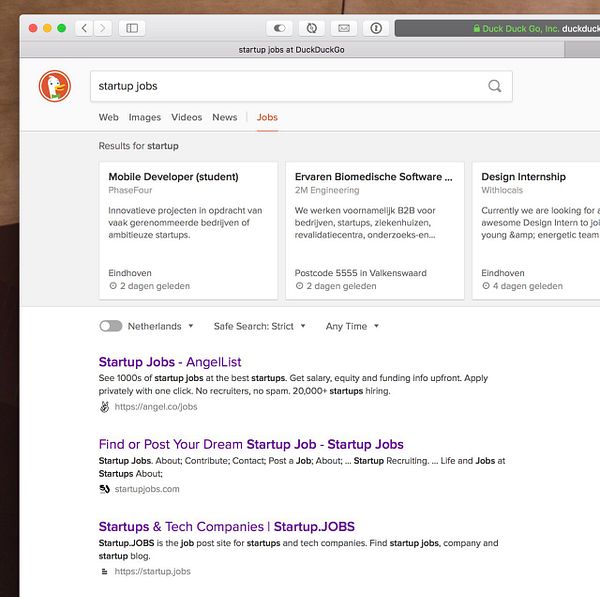Click the envelope mail extension icon

click(344, 28)
